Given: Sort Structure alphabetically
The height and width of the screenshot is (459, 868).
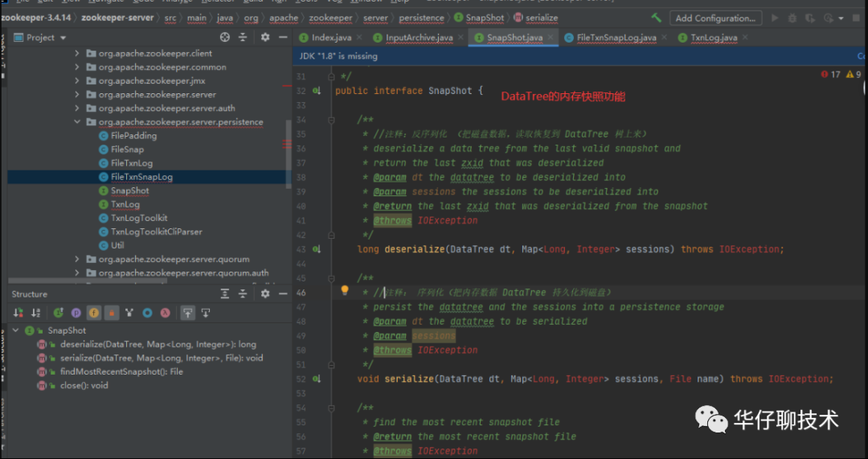Looking at the screenshot, I should point(36,313).
